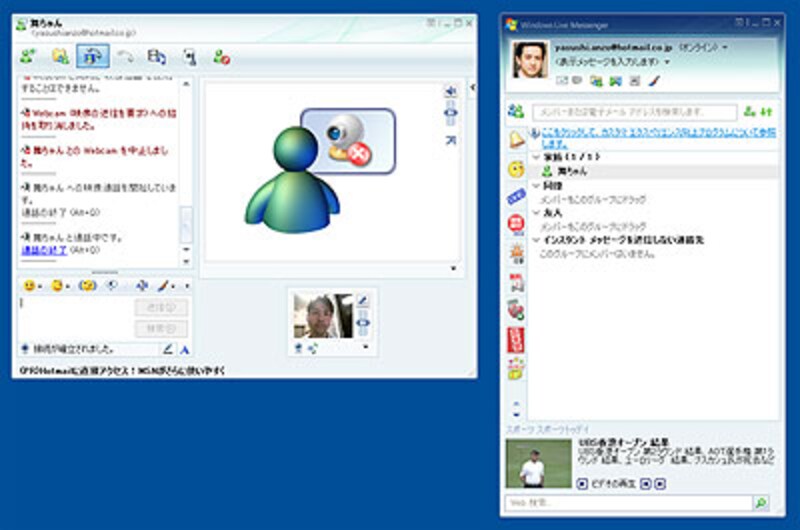Click the voice clip icon in chat input bar

(112, 286)
